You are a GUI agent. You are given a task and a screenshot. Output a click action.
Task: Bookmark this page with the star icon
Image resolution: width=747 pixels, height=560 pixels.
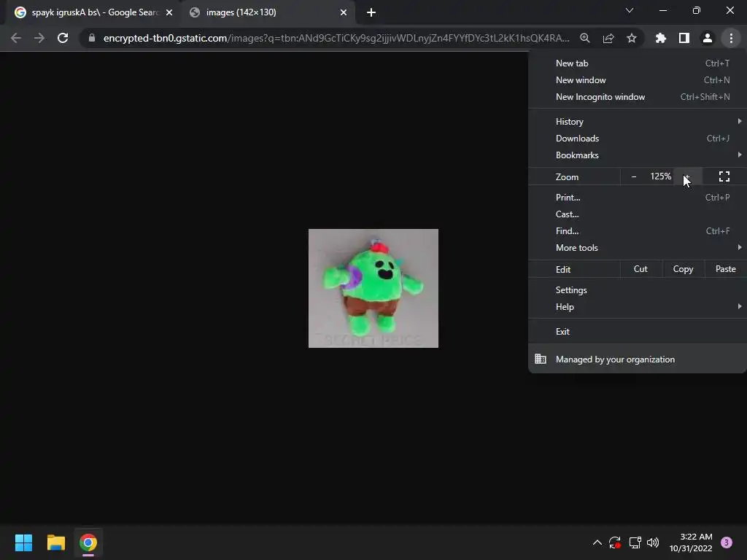point(632,38)
